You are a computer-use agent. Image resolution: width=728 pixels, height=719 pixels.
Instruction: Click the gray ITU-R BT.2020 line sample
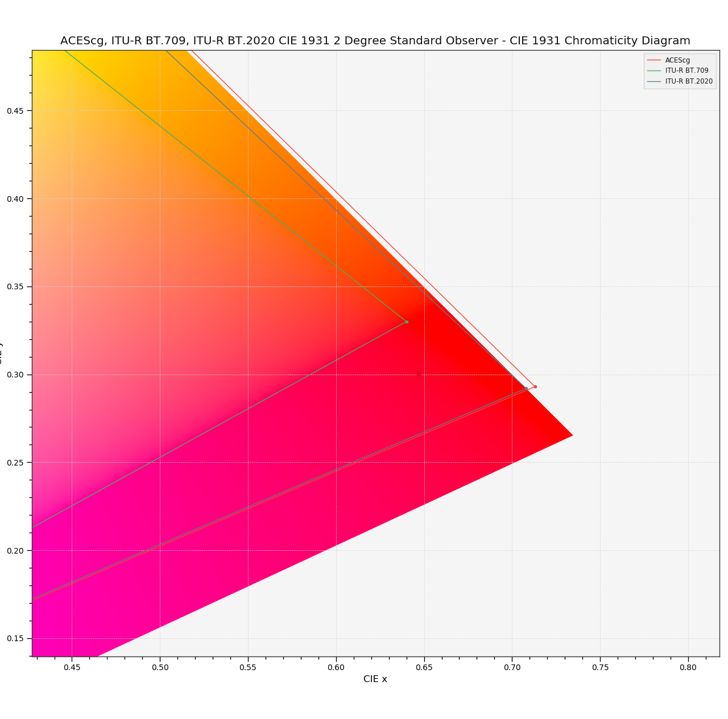tap(654, 81)
